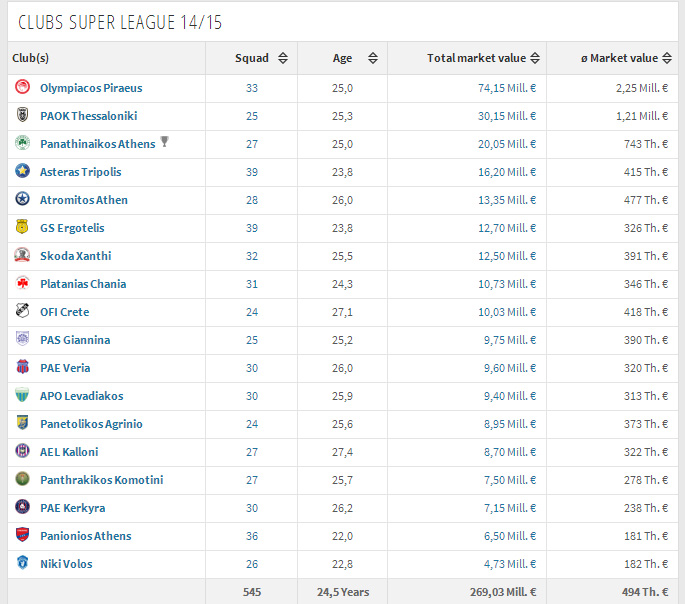Click the Club(s) column header
Image resolution: width=685 pixels, height=604 pixels.
pyautogui.click(x=31, y=58)
